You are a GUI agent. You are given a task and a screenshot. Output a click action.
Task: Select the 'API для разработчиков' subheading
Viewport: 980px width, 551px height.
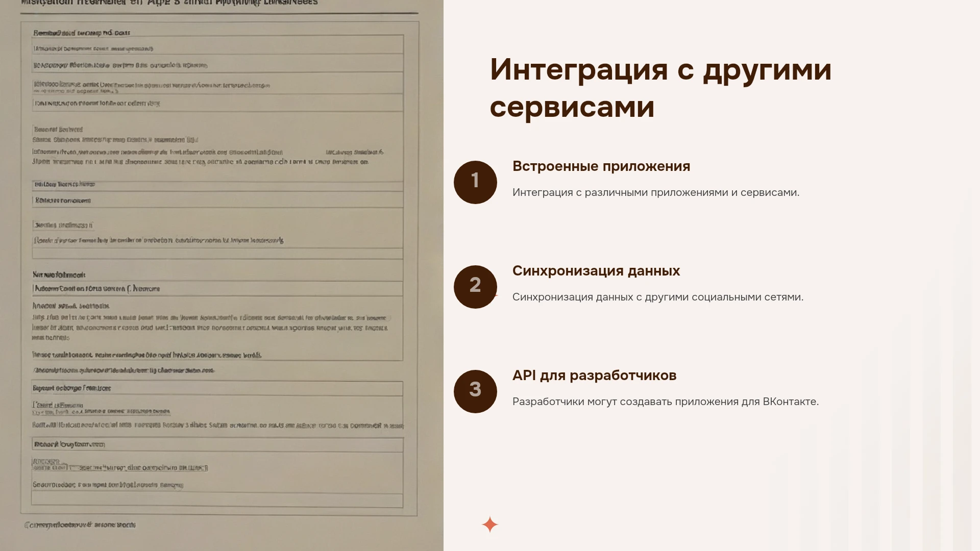(x=594, y=375)
